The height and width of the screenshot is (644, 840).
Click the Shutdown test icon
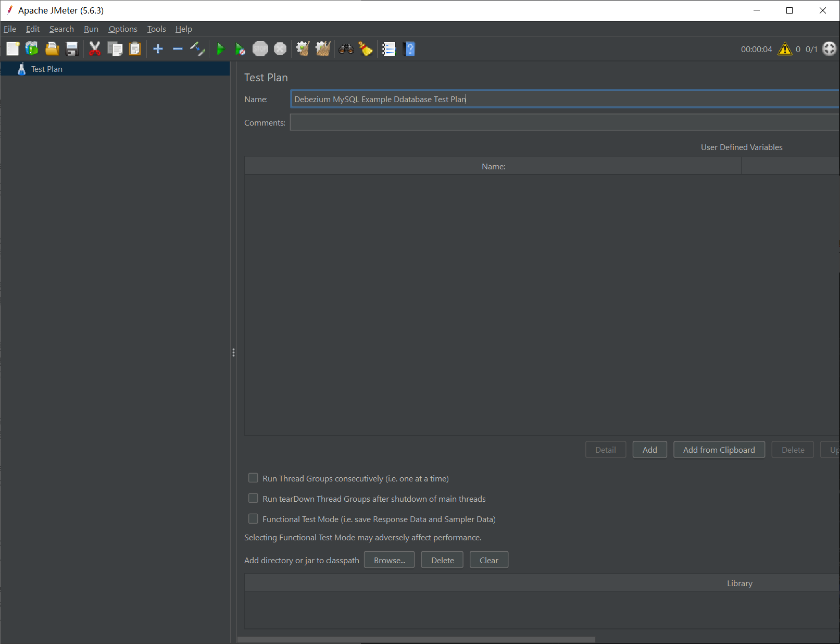pyautogui.click(x=280, y=49)
